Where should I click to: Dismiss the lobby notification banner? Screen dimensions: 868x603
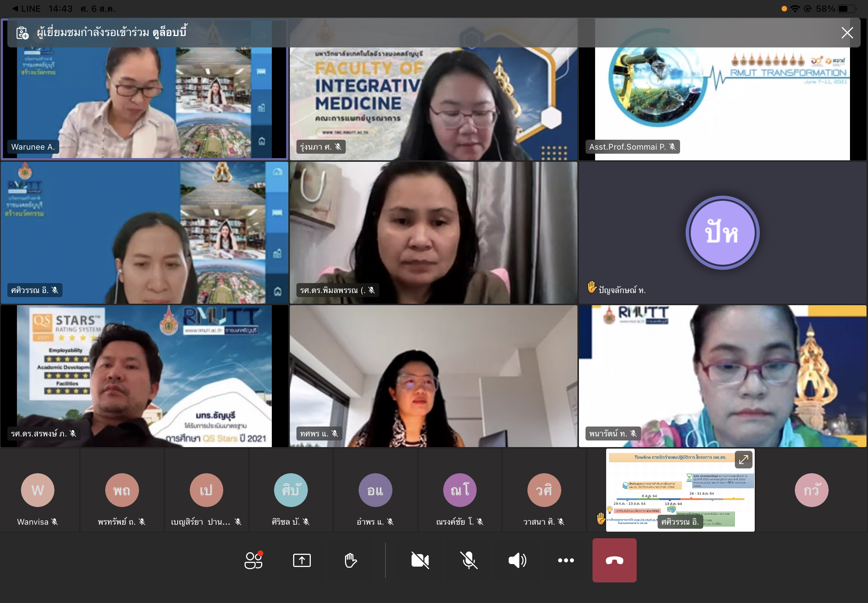pyautogui.click(x=847, y=33)
